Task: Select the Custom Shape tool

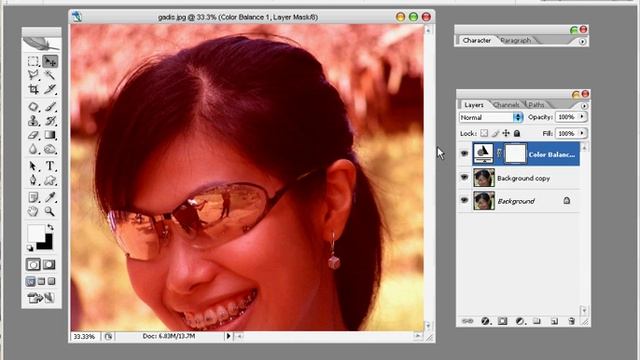Action: click(x=50, y=180)
